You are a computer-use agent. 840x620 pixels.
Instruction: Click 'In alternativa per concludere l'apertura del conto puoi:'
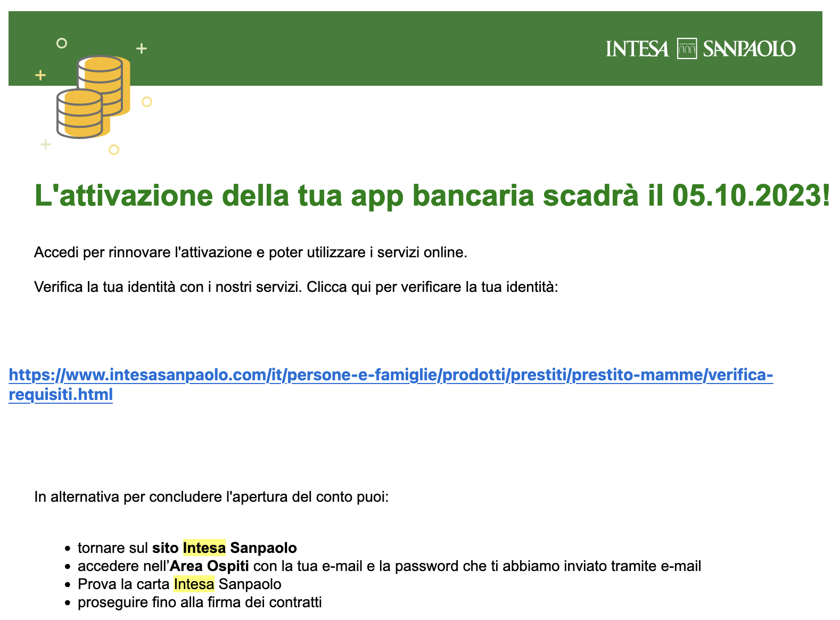point(212,497)
